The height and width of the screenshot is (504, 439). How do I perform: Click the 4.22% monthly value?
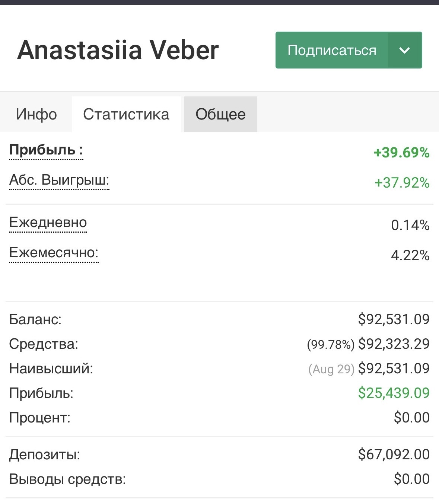pyautogui.click(x=410, y=255)
